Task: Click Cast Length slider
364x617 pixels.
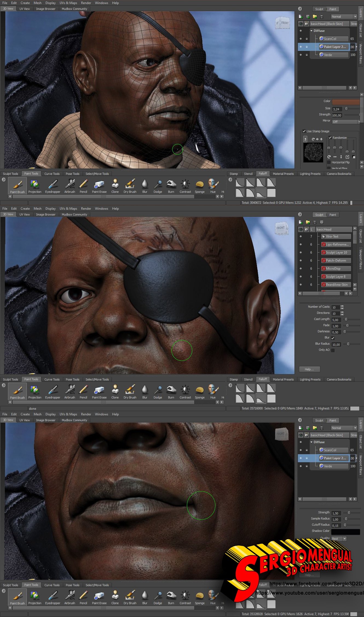Action: [352, 319]
